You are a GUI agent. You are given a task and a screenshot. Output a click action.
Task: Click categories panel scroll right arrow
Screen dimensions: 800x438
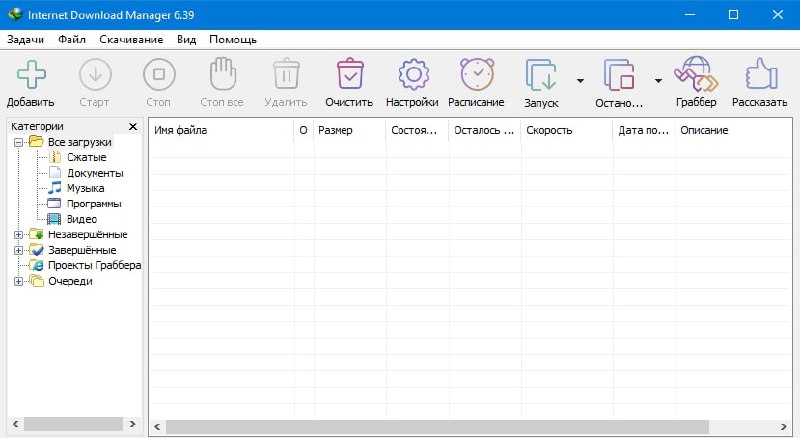pyautogui.click(x=132, y=424)
